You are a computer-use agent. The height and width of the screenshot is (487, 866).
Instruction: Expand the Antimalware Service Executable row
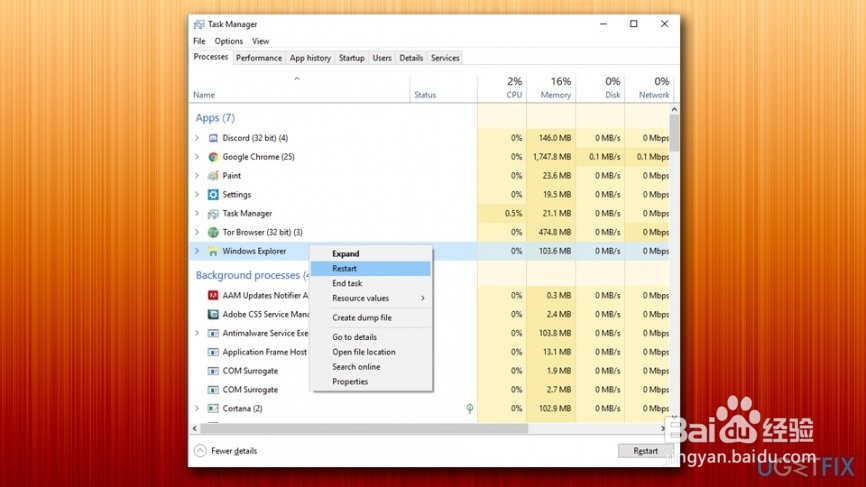point(197,333)
